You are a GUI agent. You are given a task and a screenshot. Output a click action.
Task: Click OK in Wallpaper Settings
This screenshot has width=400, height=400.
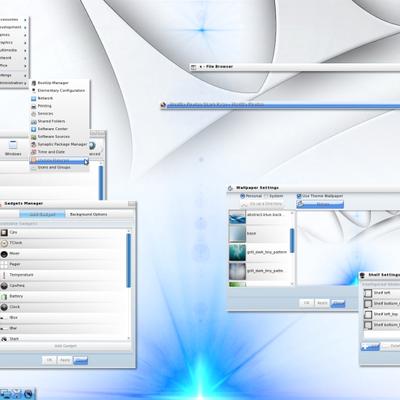coord(307,303)
